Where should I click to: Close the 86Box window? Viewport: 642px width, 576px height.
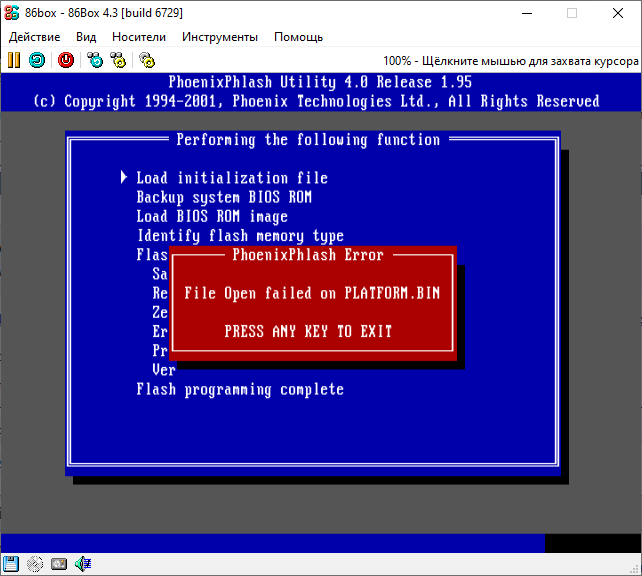click(x=618, y=13)
